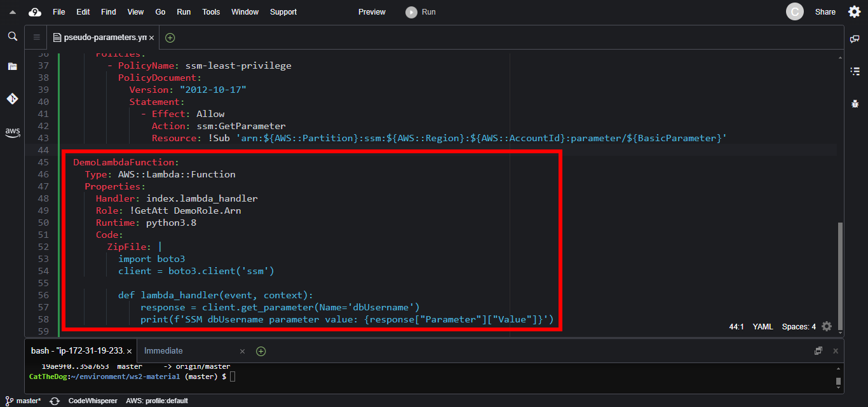The width and height of the screenshot is (868, 407).
Task: Collapse the menu bar with arrow
Action: (12, 12)
